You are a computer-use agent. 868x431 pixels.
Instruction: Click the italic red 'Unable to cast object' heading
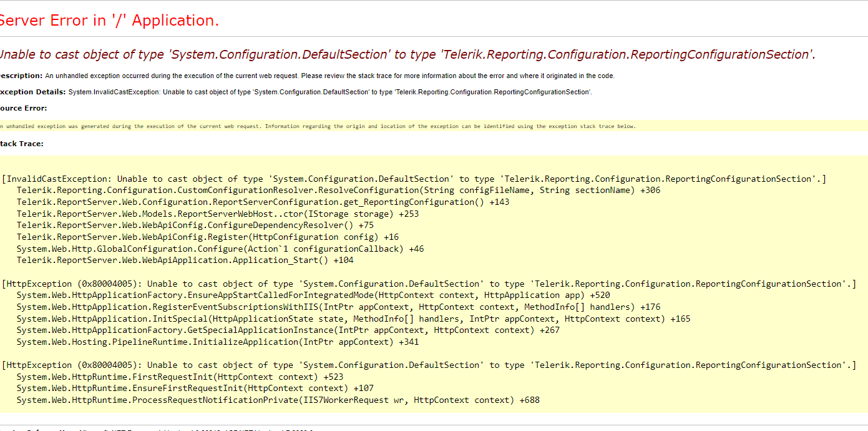[407, 54]
